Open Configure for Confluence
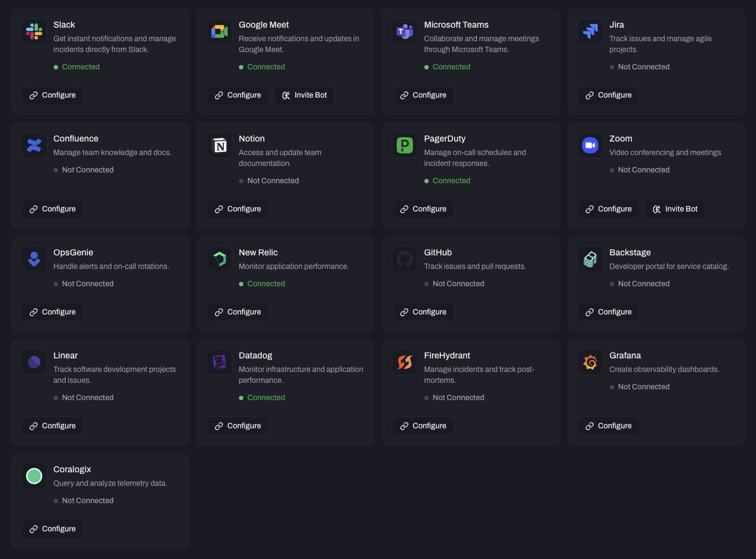This screenshot has width=756, height=559. tap(53, 209)
